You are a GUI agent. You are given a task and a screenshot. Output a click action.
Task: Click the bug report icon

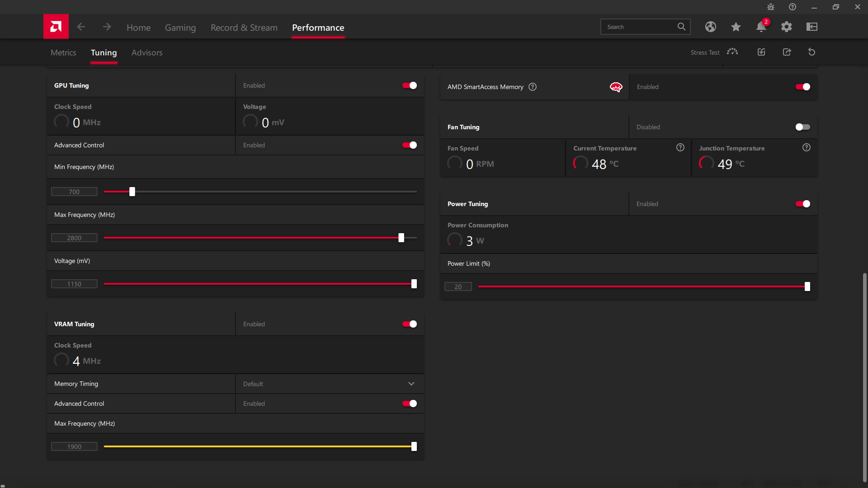[x=771, y=7]
